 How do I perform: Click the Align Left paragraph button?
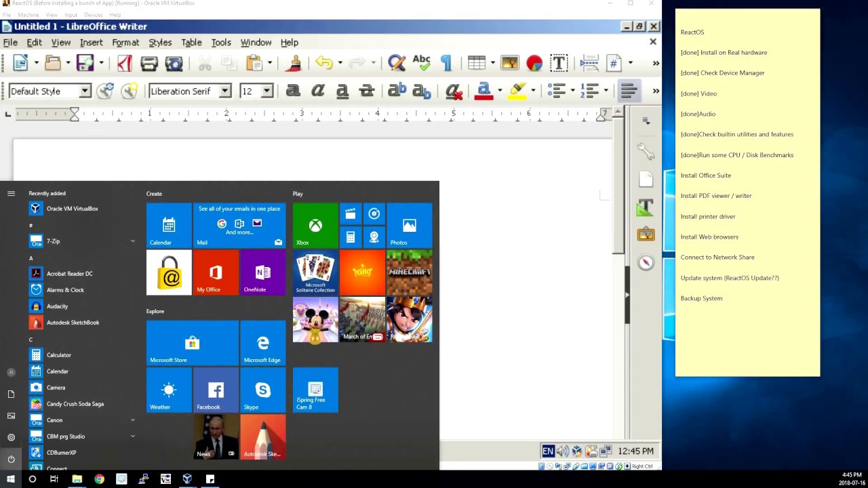629,91
